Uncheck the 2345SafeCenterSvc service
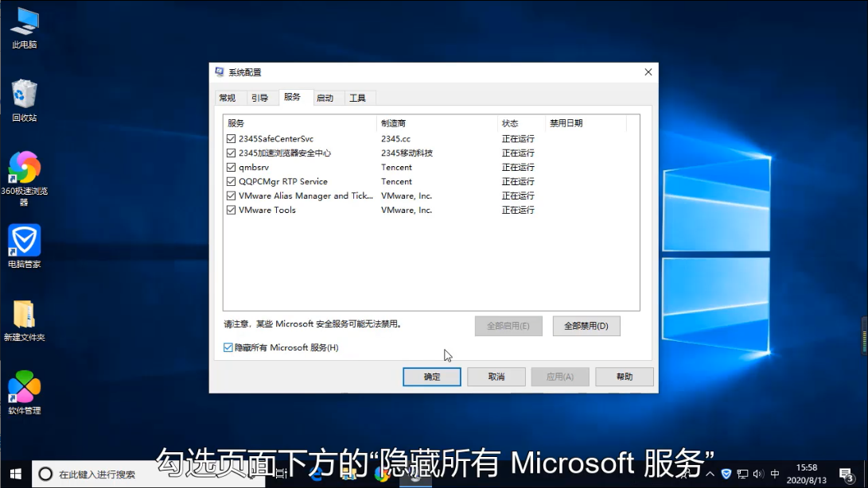Image resolution: width=868 pixels, height=488 pixels. pos(232,139)
